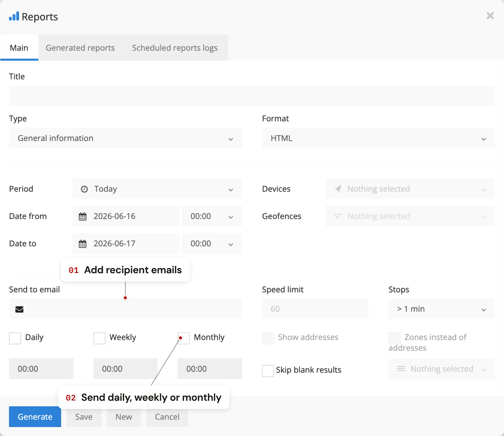This screenshot has width=504, height=436.
Task: Enable the Daily checkbox
Action: pos(15,338)
